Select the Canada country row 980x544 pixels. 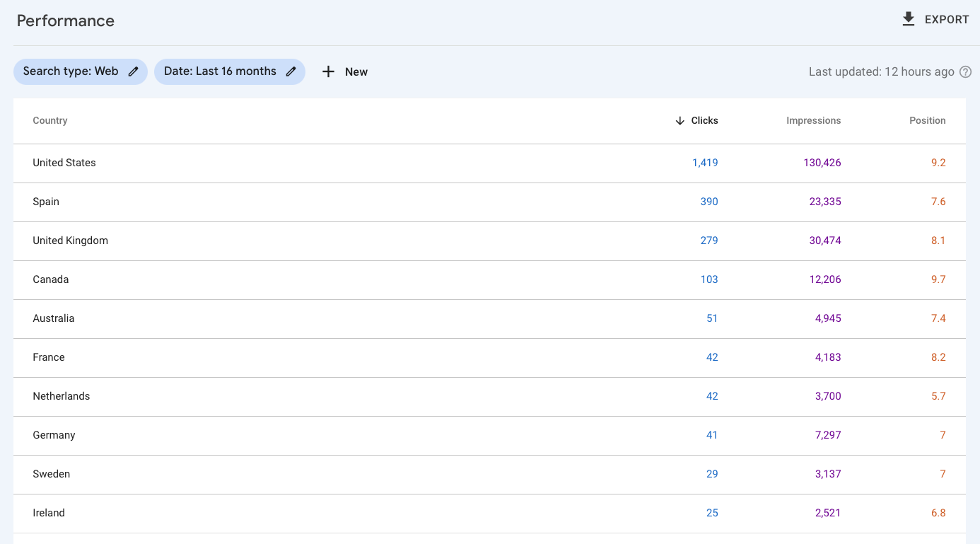pos(51,279)
